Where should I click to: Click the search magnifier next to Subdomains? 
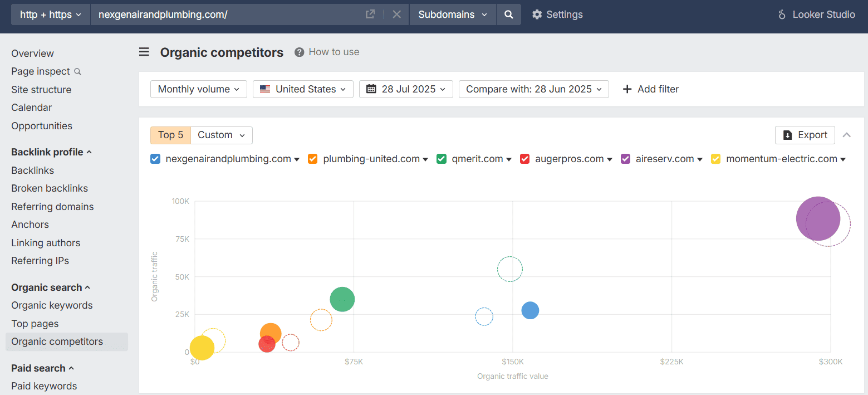[508, 14]
